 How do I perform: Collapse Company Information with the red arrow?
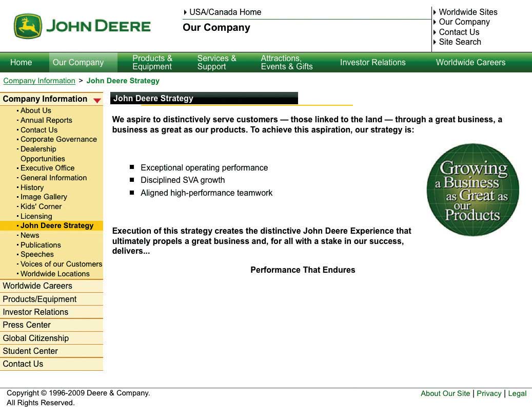click(x=97, y=100)
